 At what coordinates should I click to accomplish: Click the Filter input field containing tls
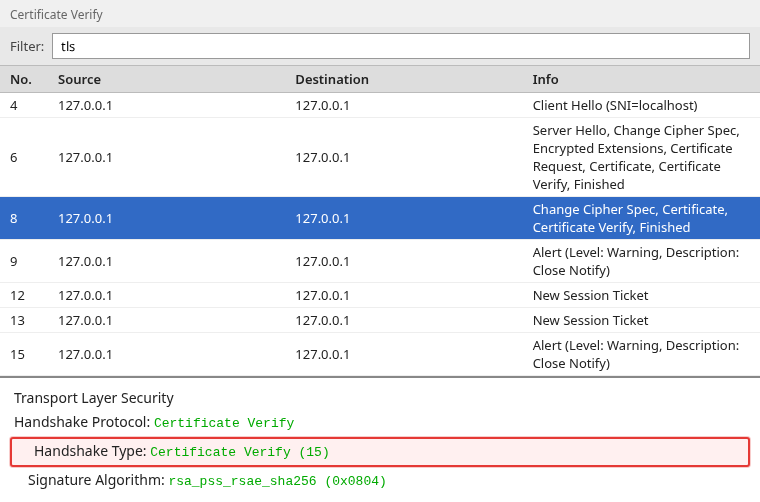(x=401, y=46)
